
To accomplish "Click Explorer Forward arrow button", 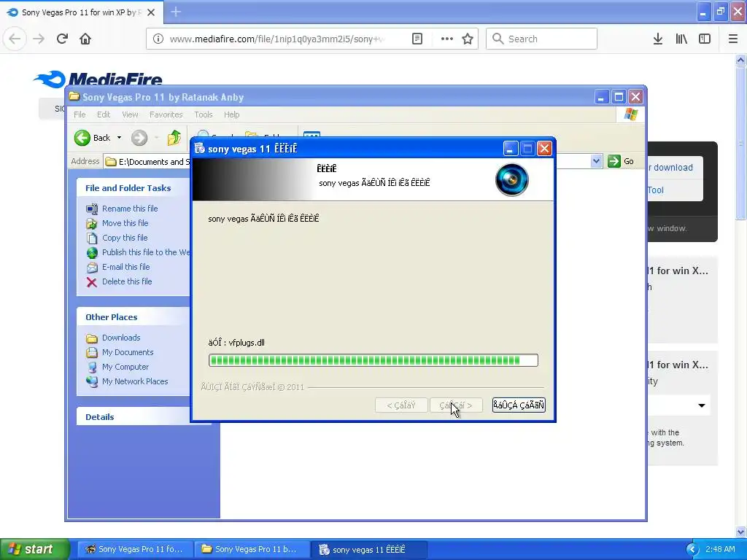I will 139,138.
